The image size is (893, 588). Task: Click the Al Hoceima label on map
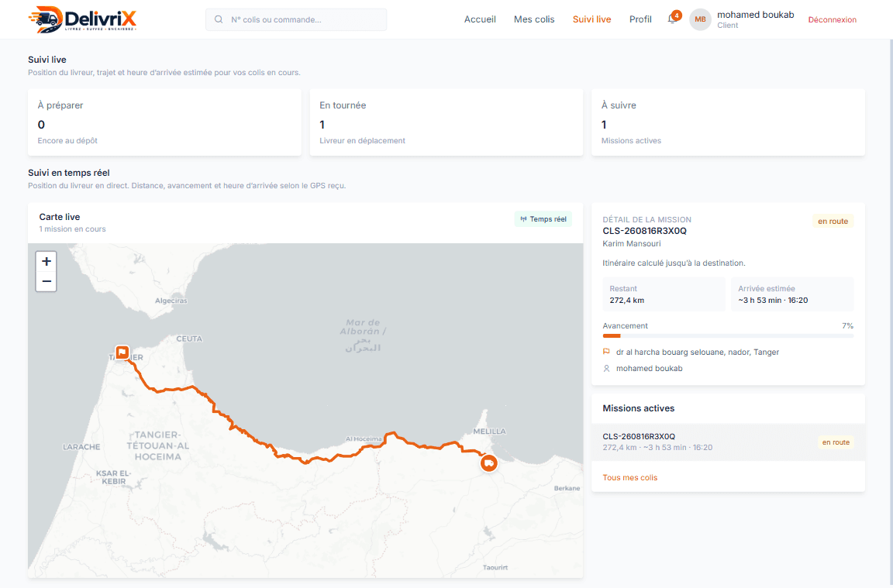[x=364, y=438]
